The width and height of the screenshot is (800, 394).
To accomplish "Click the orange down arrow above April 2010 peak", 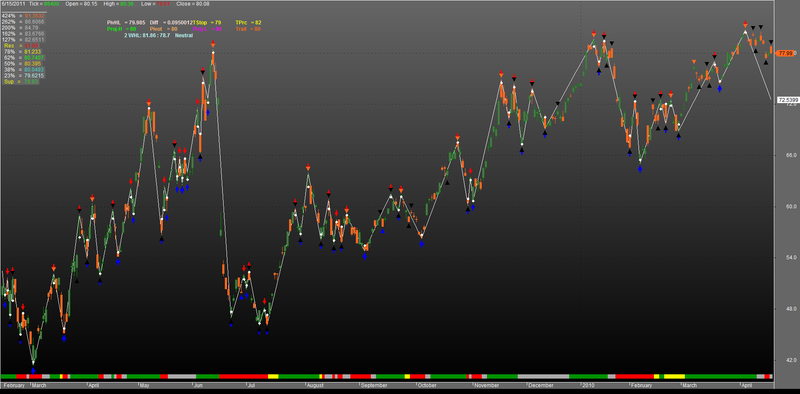I will [x=745, y=24].
